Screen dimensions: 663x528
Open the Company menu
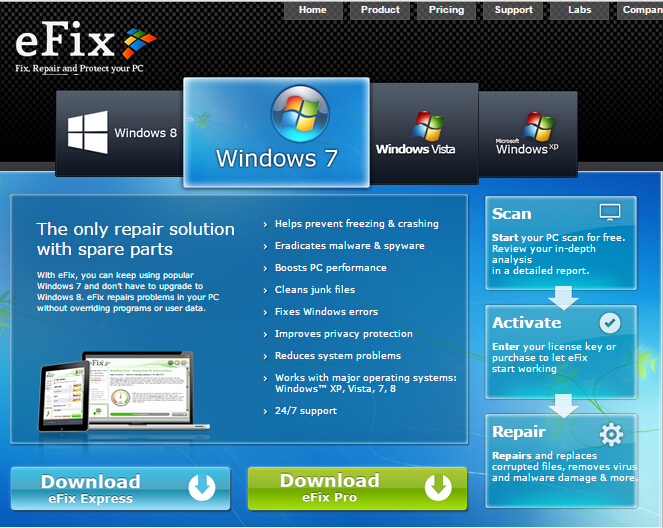[x=640, y=10]
